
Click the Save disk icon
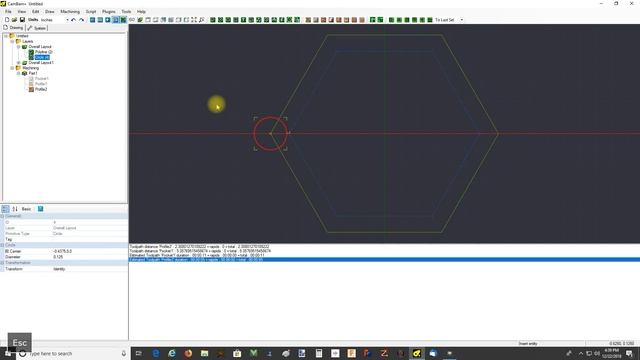(x=22, y=20)
